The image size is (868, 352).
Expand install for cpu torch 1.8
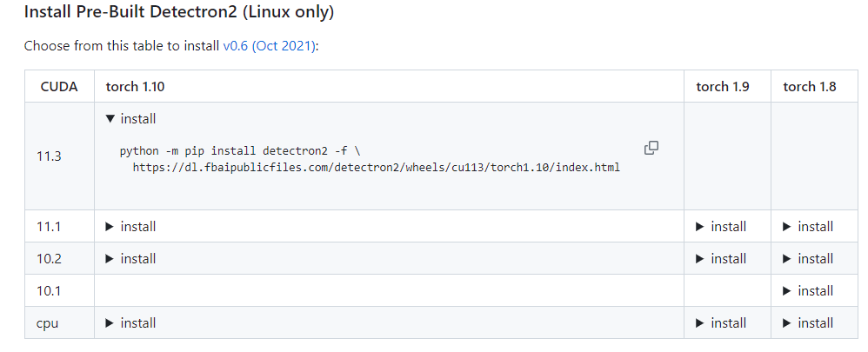point(808,322)
